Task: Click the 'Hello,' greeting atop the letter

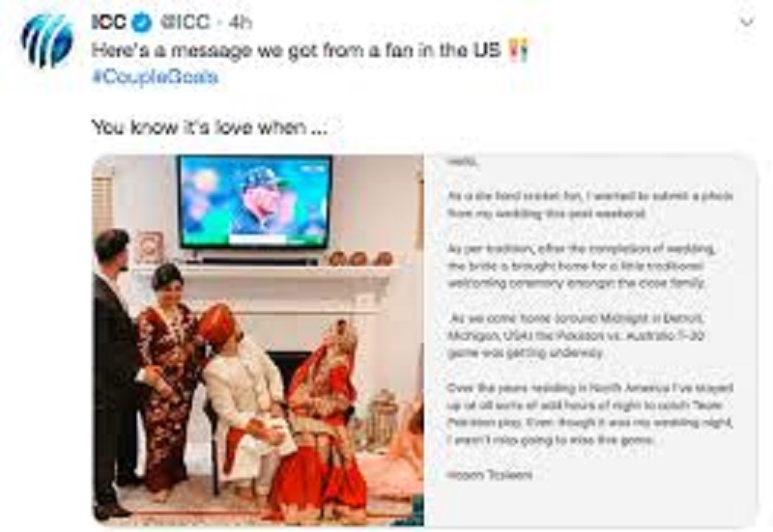Action: pos(462,161)
